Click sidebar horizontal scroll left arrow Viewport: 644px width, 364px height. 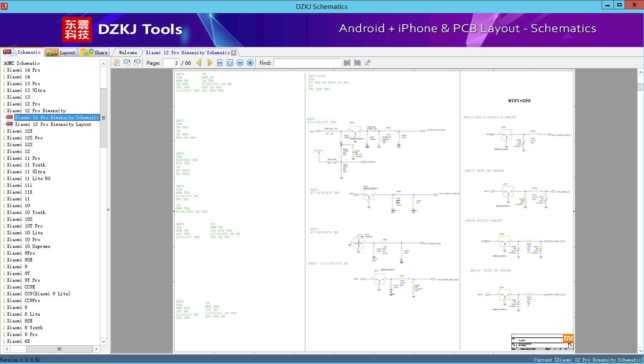click(7, 349)
